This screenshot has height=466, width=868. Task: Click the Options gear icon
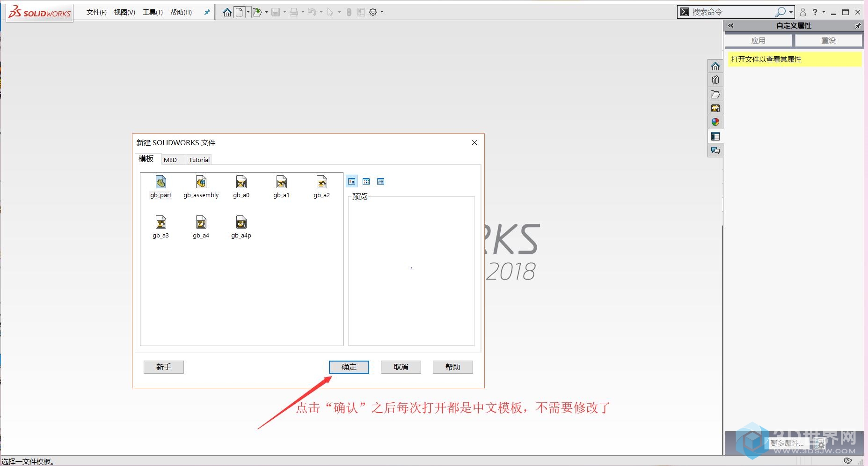pyautogui.click(x=373, y=12)
